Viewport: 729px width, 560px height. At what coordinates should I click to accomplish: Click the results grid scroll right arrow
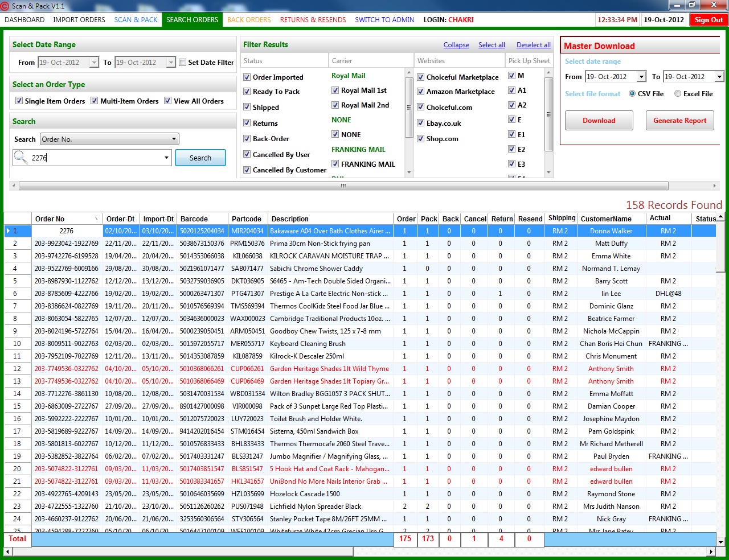pyautogui.click(x=711, y=551)
